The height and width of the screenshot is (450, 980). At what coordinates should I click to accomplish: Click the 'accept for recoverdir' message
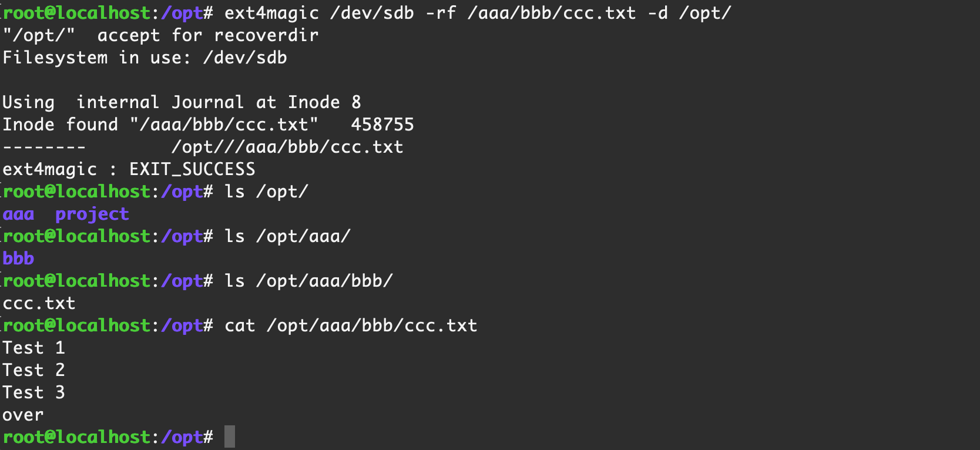point(208,35)
